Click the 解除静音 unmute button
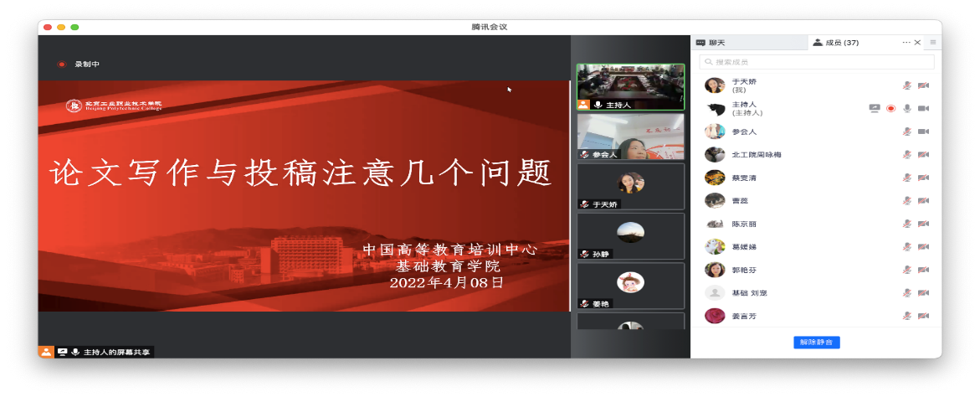Image resolution: width=980 pixels, height=397 pixels. [x=816, y=342]
